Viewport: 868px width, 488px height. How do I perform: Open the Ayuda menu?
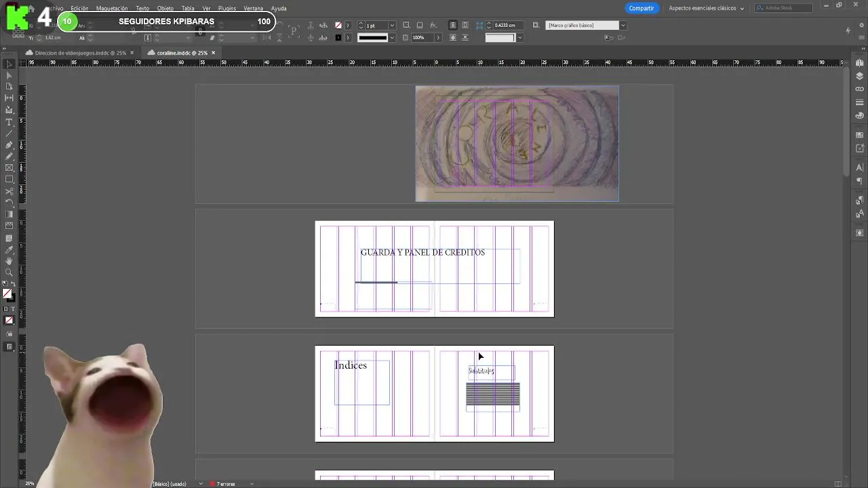(x=279, y=8)
